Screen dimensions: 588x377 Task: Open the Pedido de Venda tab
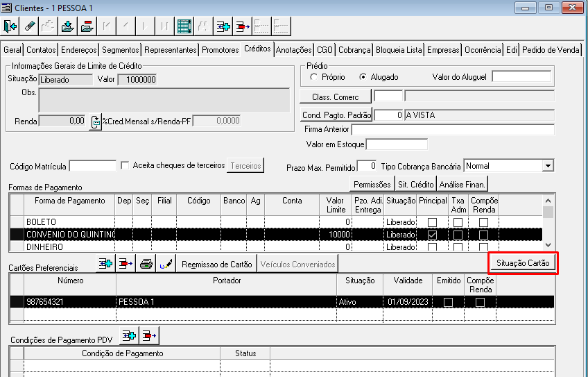click(551, 50)
